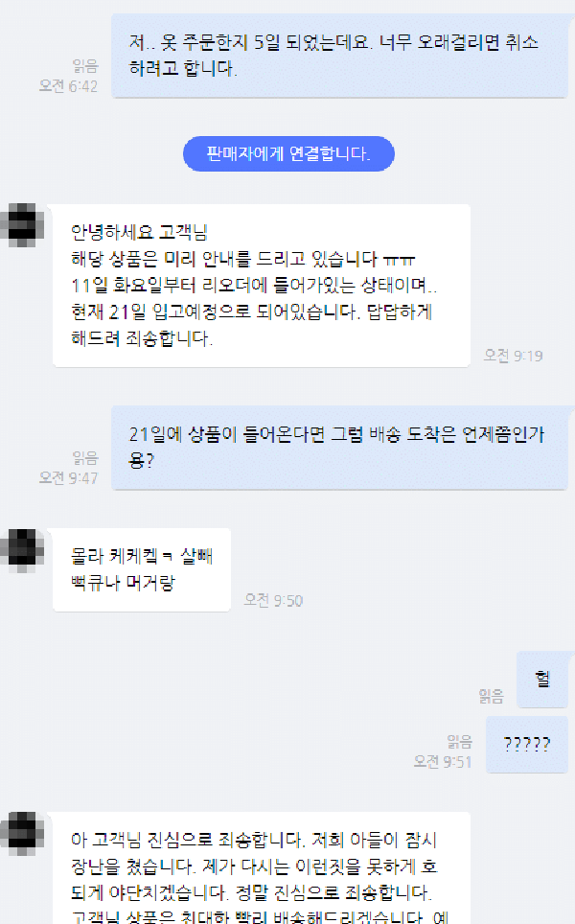Select the '헐' message bubble
575x924 pixels.
point(542,680)
